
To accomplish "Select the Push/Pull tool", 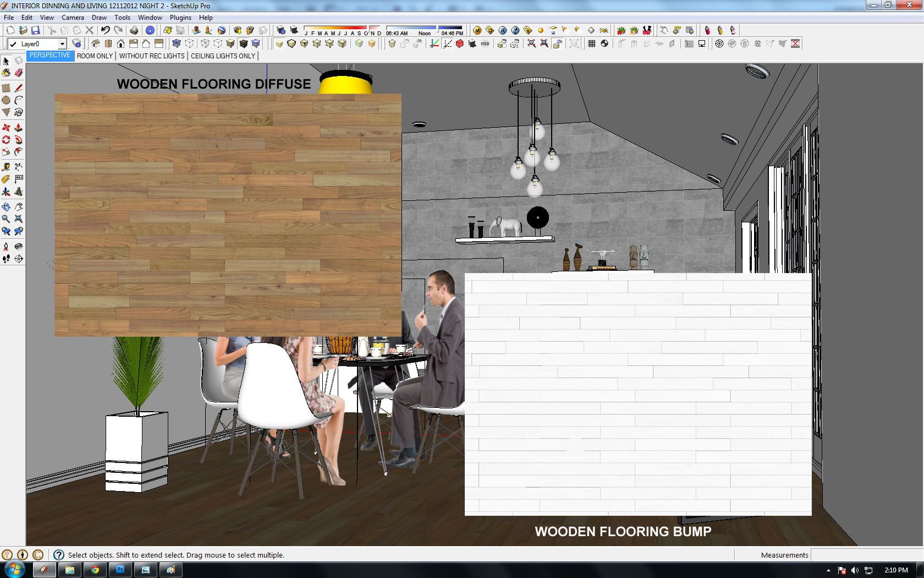I will pyautogui.click(x=19, y=128).
